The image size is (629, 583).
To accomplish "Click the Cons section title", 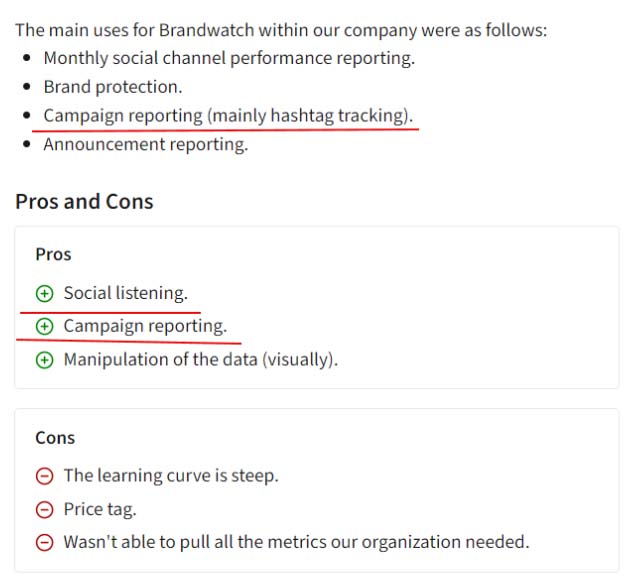I will [x=55, y=438].
